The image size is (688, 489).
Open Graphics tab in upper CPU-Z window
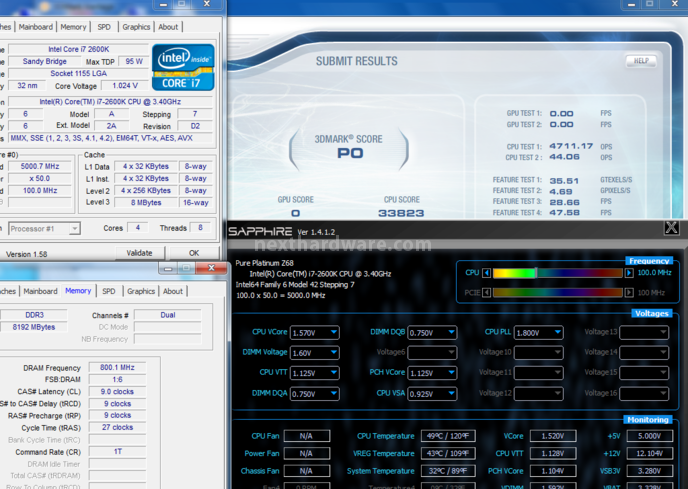click(136, 27)
